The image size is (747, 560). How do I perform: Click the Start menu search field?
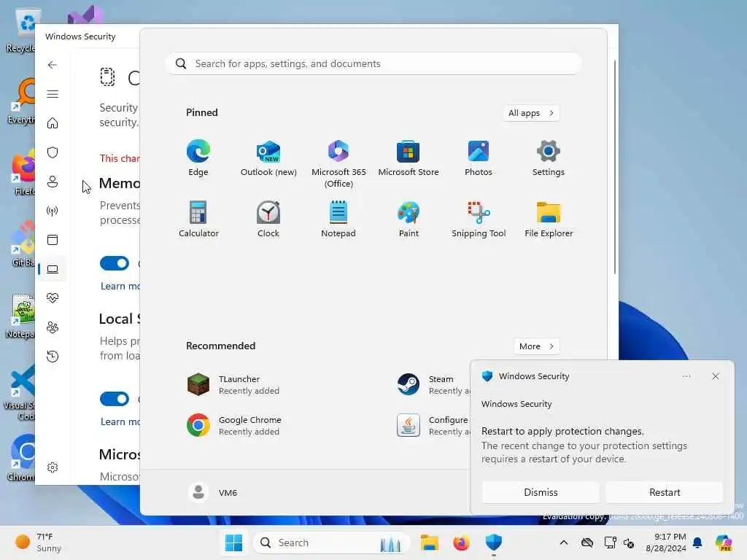pyautogui.click(x=373, y=64)
